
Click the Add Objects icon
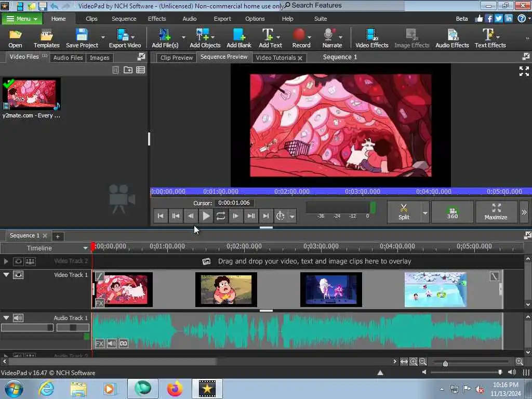point(205,38)
